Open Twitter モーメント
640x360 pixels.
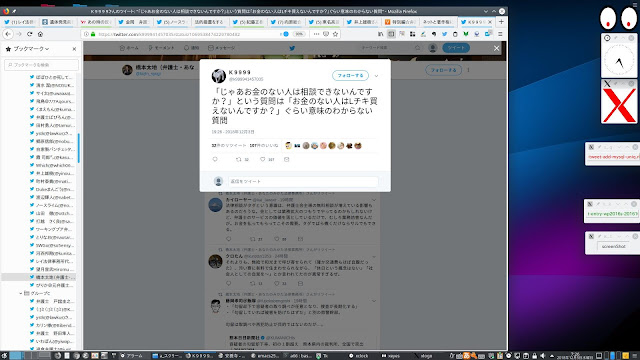161,48
